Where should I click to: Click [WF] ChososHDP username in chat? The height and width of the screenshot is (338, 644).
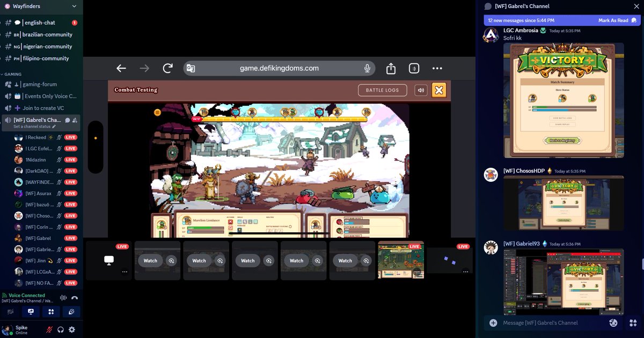click(524, 171)
